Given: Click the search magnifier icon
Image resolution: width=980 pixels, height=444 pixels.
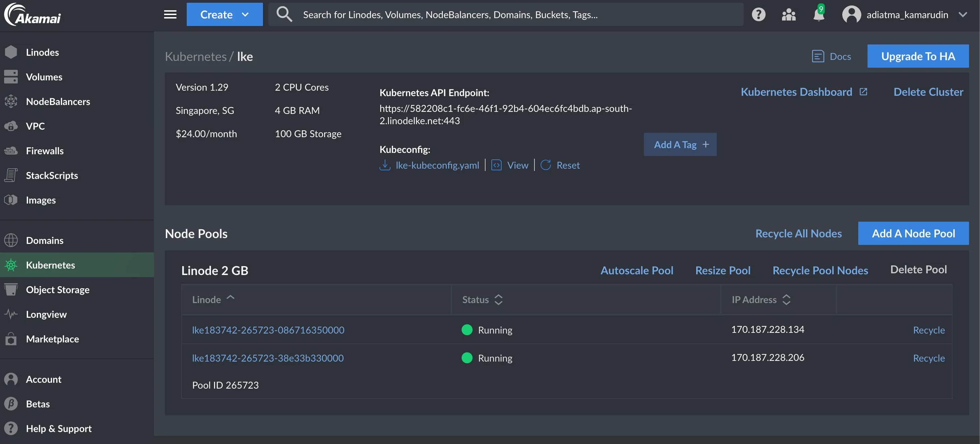Looking at the screenshot, I should [284, 14].
